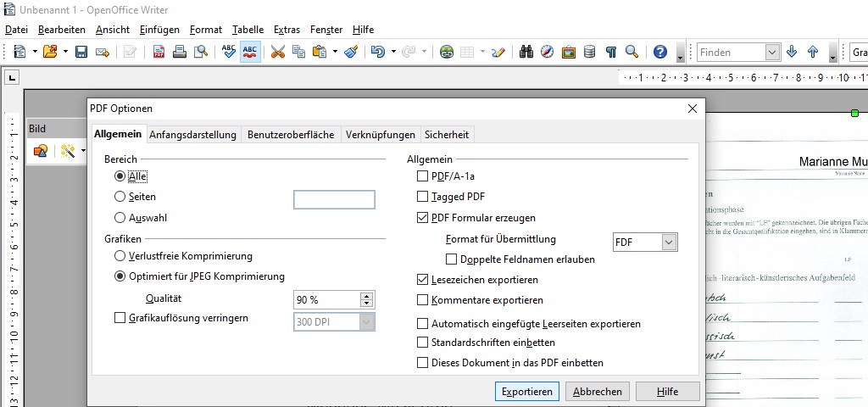Viewport: 868px width, 407px height.
Task: Click the Cut scissors icon
Action: click(278, 52)
